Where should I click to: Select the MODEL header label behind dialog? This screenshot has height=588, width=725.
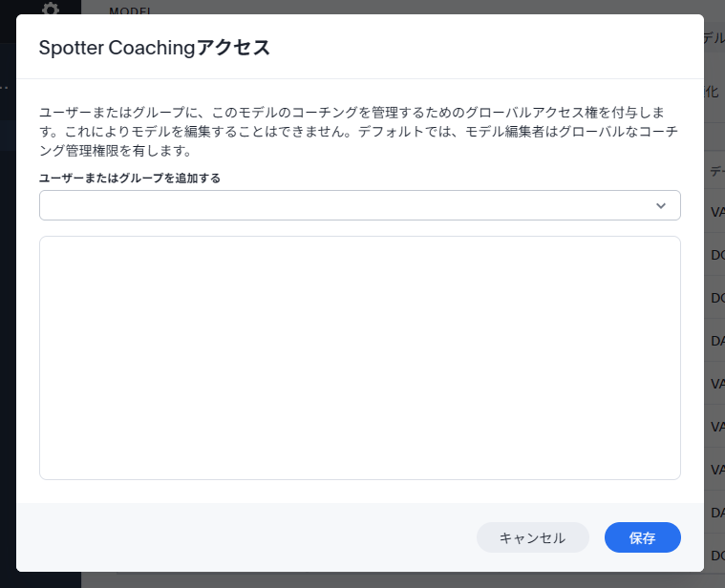tap(130, 10)
